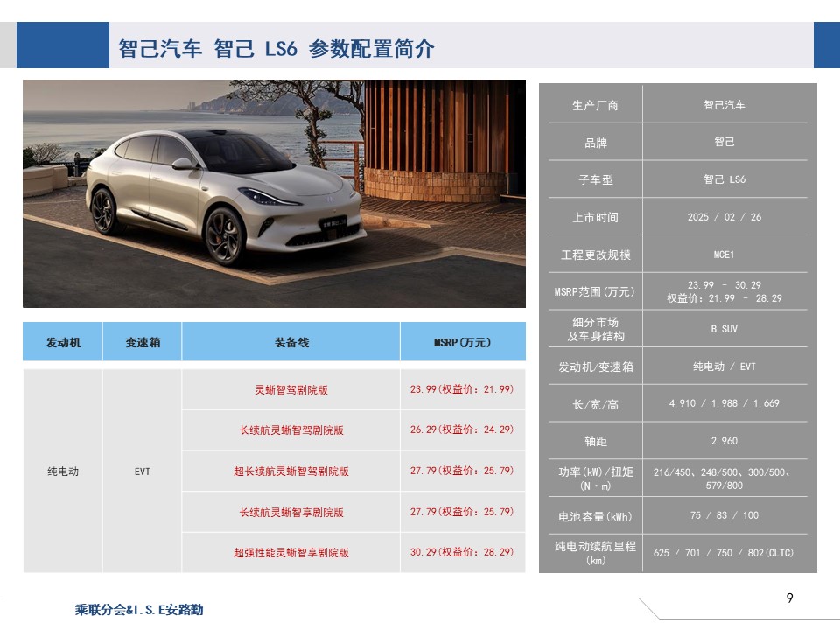Click the '细分市场及车身结构' label
Image resolution: width=840 pixels, height=630 pixels.
coord(595,330)
